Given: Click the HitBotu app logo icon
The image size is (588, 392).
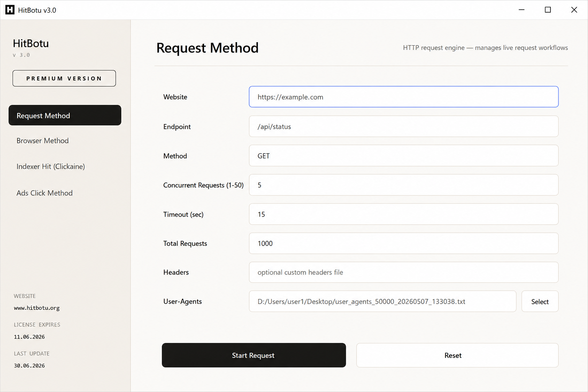Looking at the screenshot, I should [10, 10].
